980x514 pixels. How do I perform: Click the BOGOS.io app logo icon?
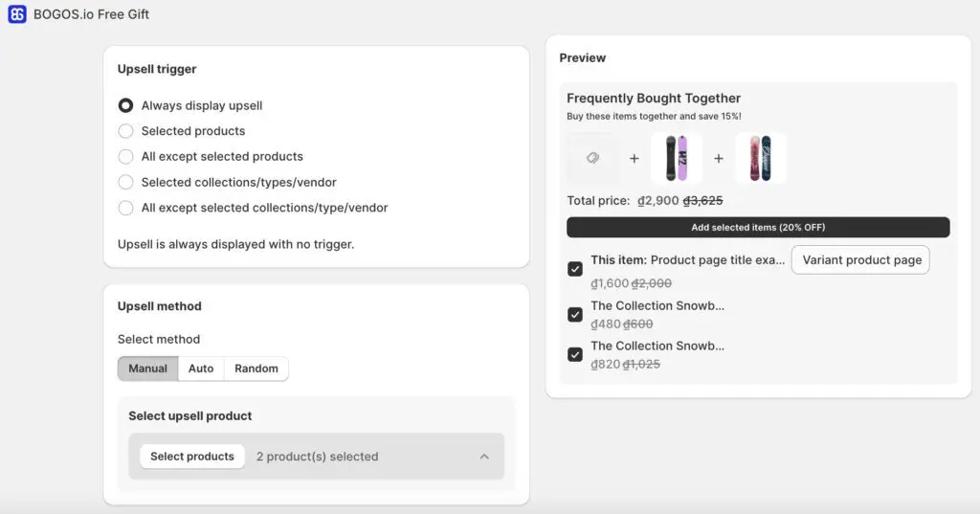tap(17, 14)
